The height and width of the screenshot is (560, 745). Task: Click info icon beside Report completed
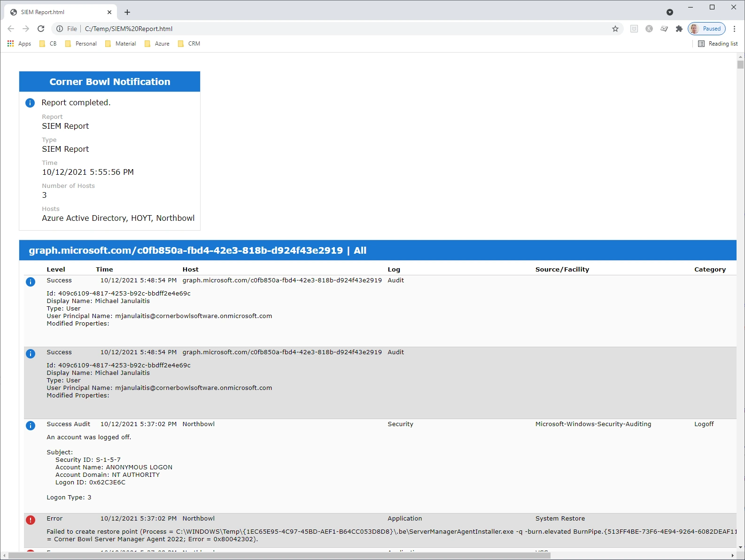30,103
